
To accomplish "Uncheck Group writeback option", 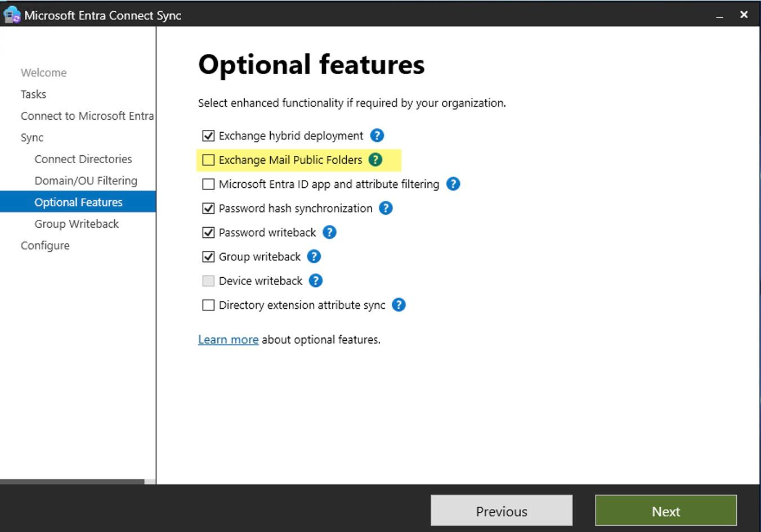I will coord(208,256).
